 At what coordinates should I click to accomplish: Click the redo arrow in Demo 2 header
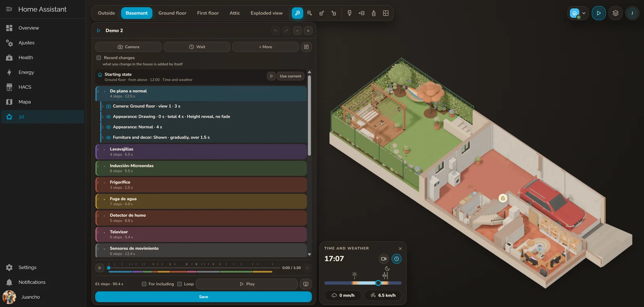coord(286,31)
